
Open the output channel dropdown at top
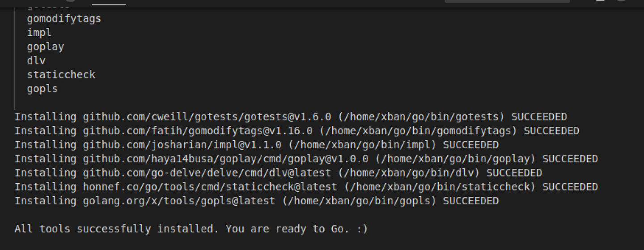tap(507, 1)
